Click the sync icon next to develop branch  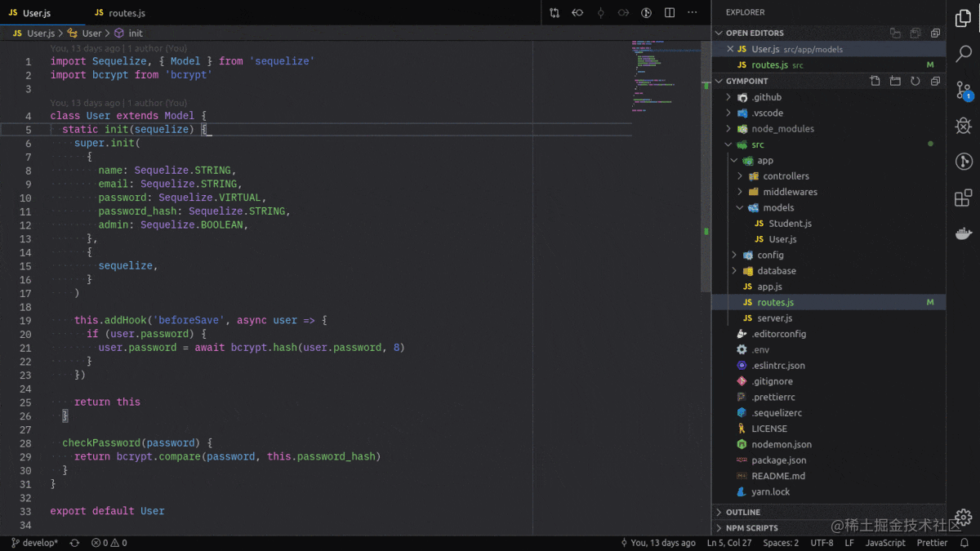pyautogui.click(x=73, y=542)
